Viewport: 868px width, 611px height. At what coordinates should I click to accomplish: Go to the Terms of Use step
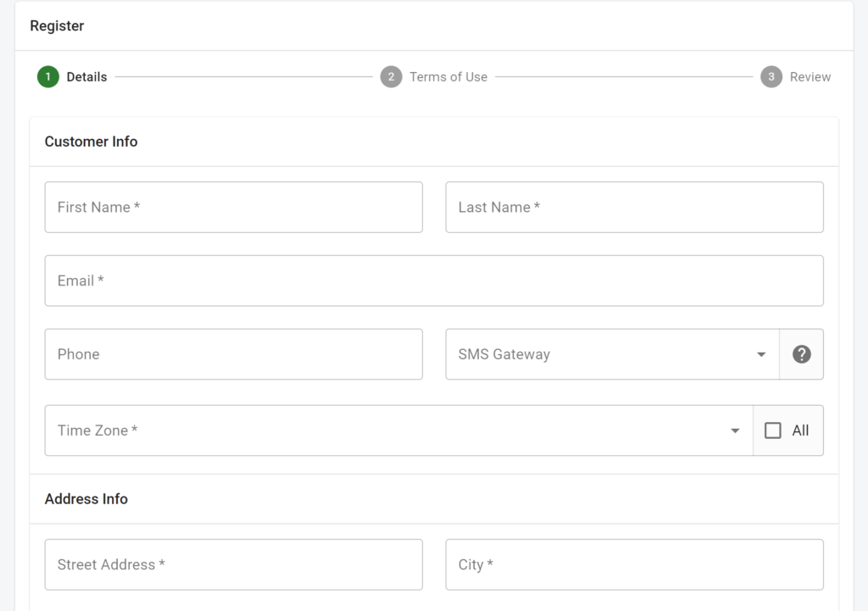coord(448,77)
